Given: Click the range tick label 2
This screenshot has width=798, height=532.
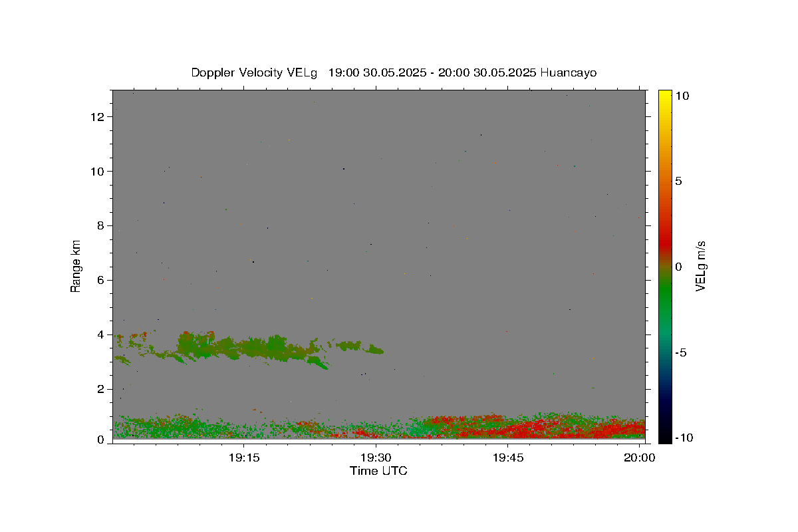Looking at the screenshot, I should [101, 390].
